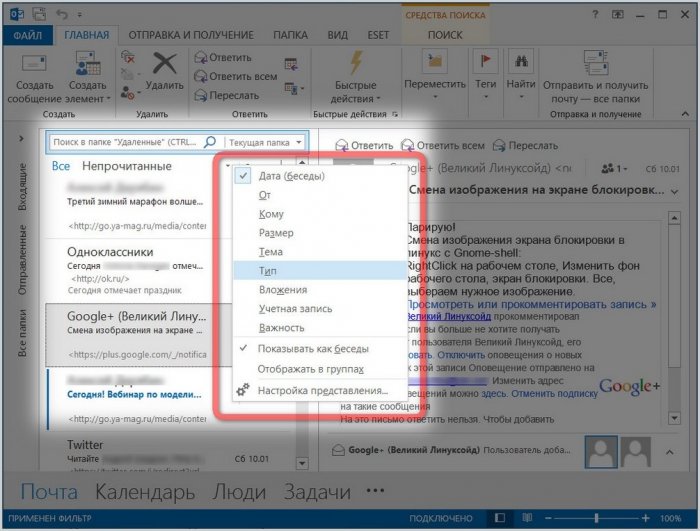Switch to the Send/Receive ribbon tab
This screenshot has height=531, width=700.
191,35
